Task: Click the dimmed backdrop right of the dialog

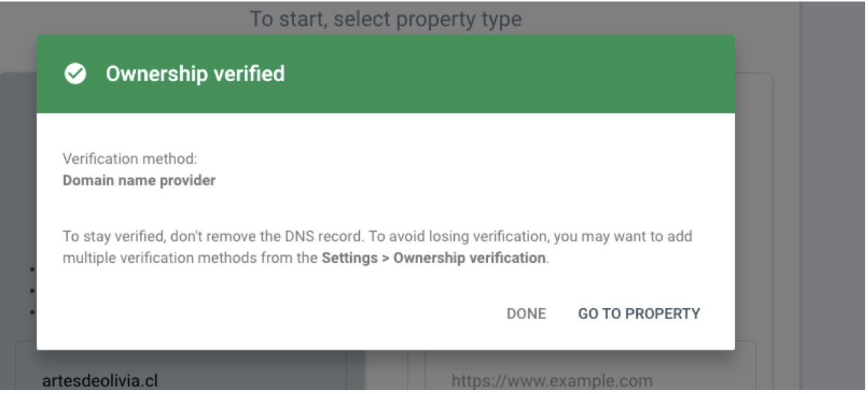Action: coord(832,208)
